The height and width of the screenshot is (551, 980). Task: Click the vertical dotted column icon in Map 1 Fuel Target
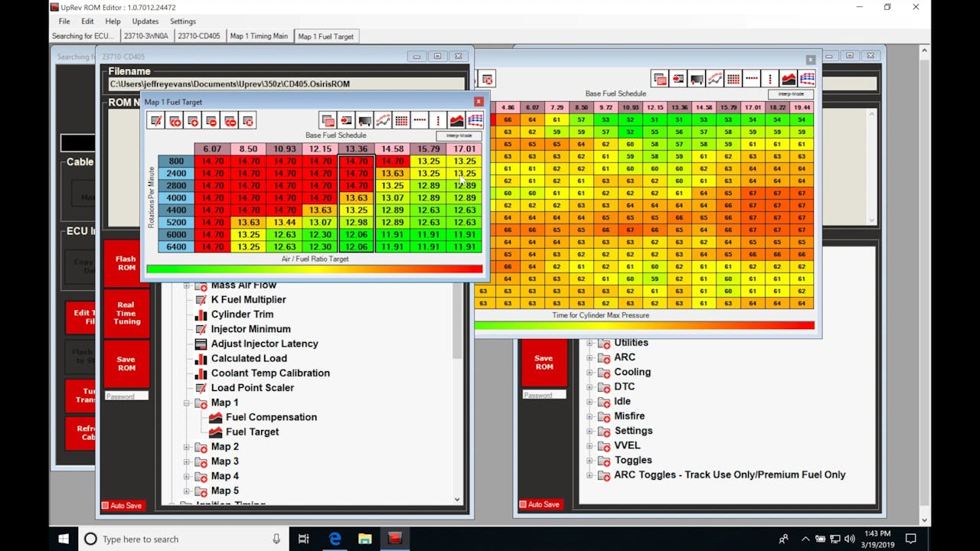tap(438, 120)
